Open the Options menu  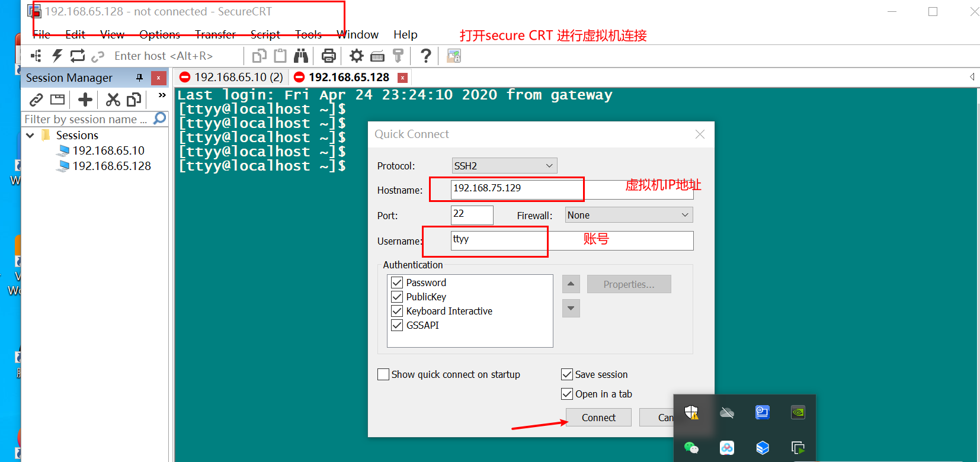(159, 34)
